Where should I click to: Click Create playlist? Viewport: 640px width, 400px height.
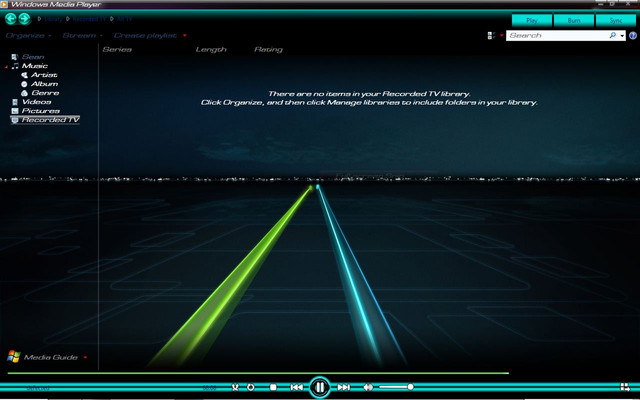click(145, 36)
